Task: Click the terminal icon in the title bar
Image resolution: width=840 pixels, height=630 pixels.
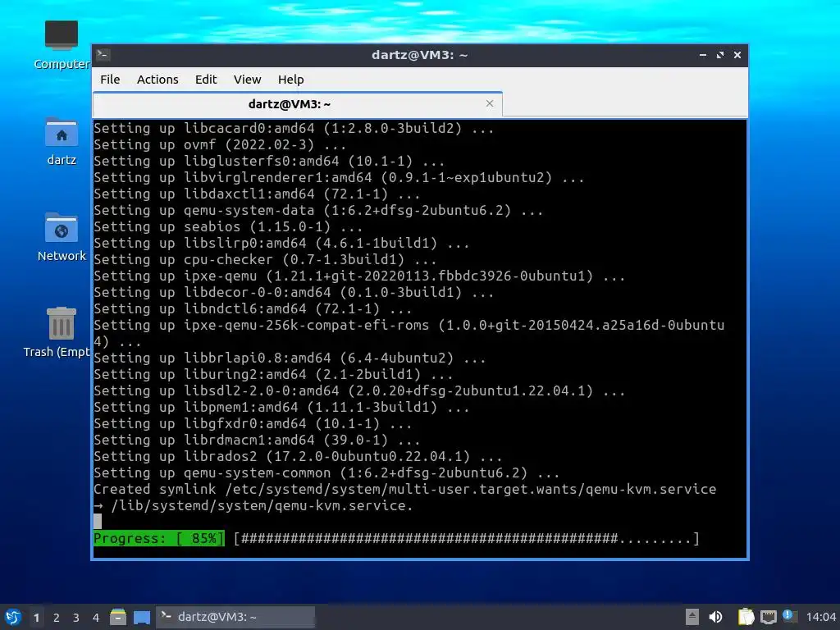Action: pos(103,55)
